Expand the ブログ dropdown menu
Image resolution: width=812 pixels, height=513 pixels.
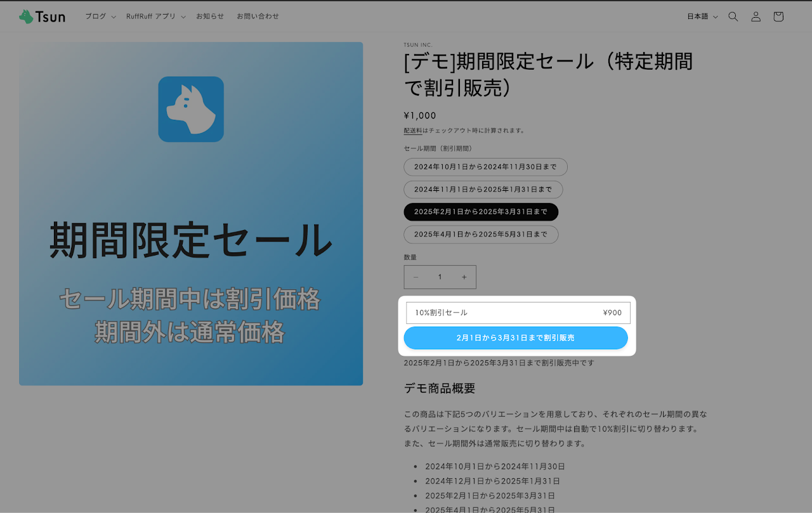(100, 16)
